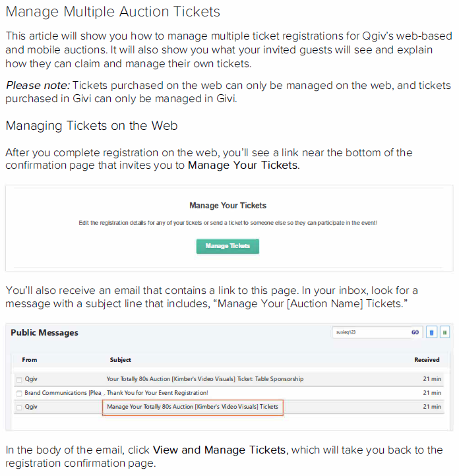Screen dimensions: 459x476
Task: Click the From column header
Action: [x=30, y=360]
